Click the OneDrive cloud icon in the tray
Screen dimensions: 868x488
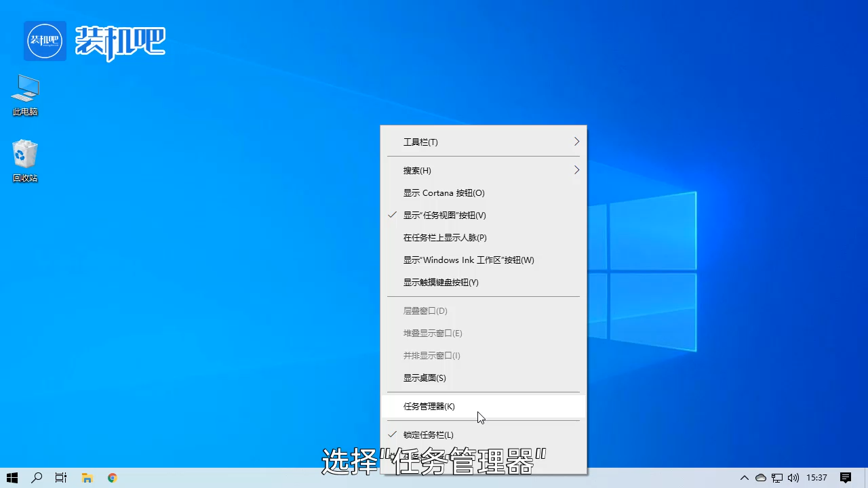click(761, 478)
